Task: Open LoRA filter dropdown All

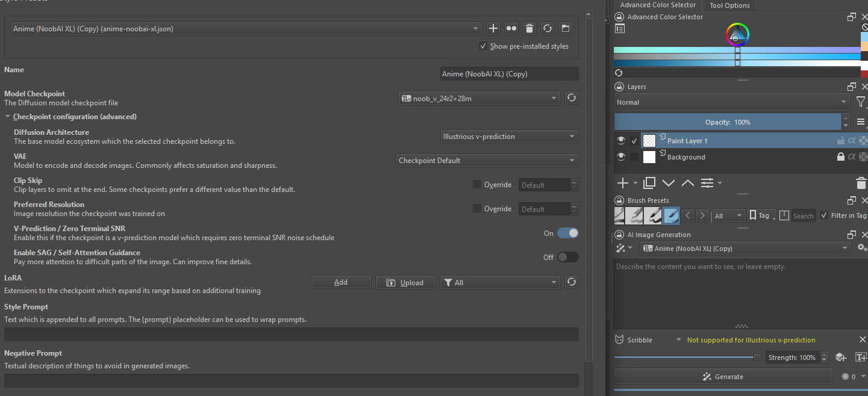Action: (x=501, y=282)
